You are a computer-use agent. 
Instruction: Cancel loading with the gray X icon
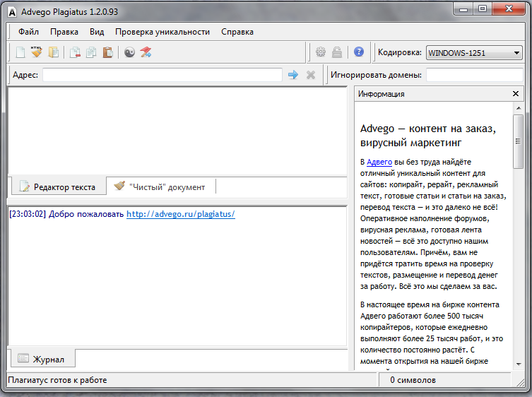click(x=311, y=75)
